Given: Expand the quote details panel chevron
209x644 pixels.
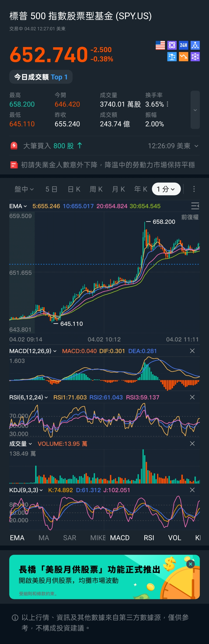Looking at the screenshot, I should click(x=195, y=110).
